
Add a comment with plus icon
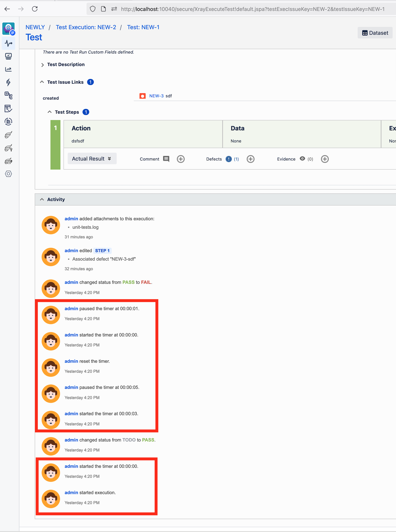coord(181,159)
